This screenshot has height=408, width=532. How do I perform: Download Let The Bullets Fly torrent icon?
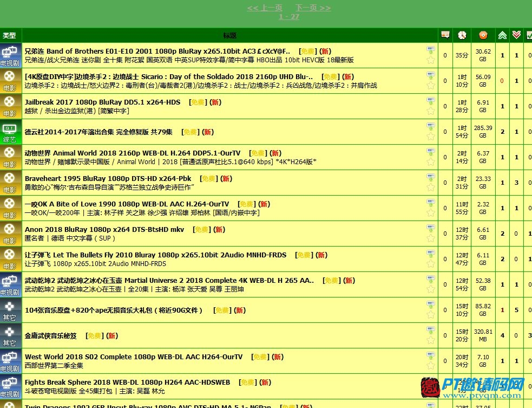pos(431,254)
